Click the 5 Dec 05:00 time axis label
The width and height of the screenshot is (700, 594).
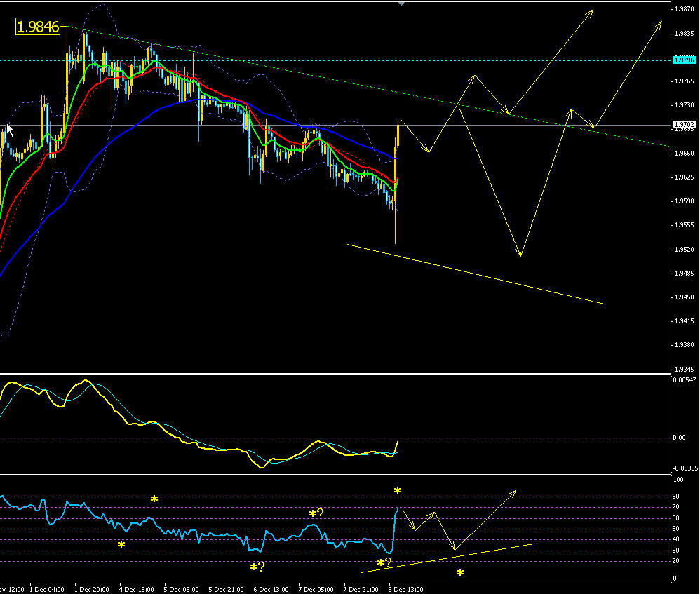pyautogui.click(x=181, y=590)
